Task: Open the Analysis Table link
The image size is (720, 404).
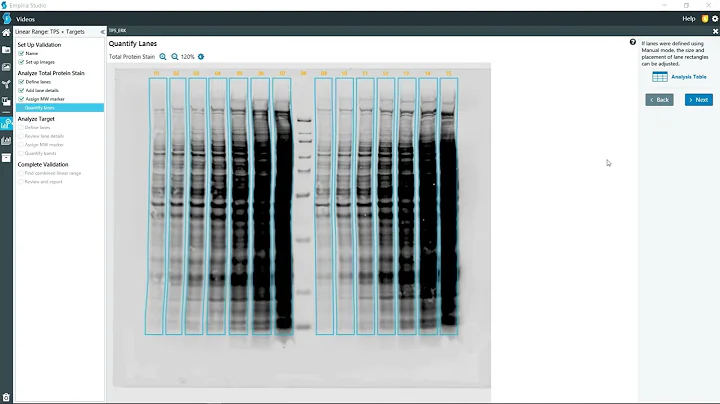Action: point(689,77)
